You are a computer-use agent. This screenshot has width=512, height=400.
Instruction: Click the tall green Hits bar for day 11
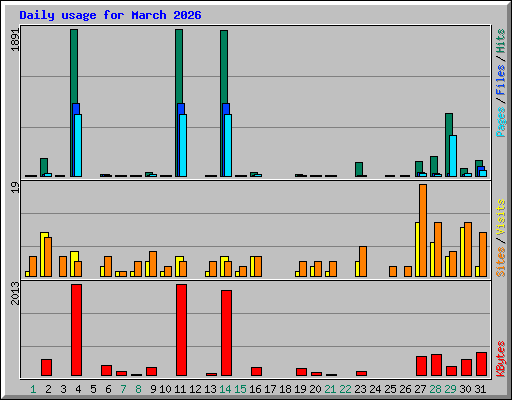click(179, 67)
